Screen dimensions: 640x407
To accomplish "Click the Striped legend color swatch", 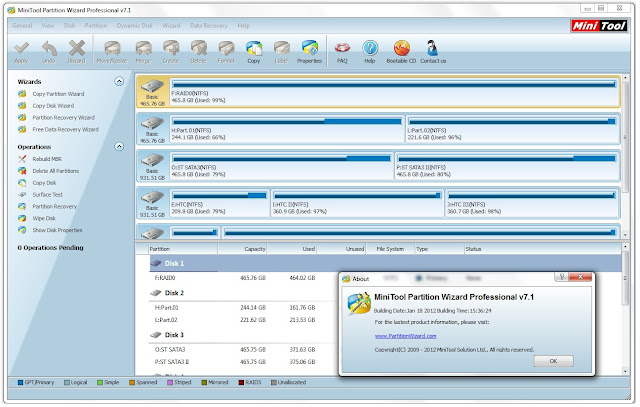I will click(x=170, y=383).
